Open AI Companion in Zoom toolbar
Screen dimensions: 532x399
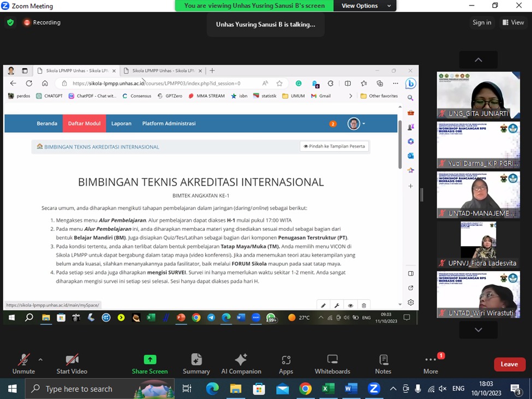(241, 364)
